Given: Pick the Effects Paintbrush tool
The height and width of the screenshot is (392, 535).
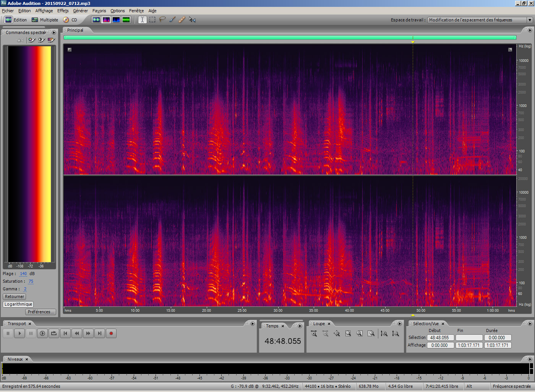Looking at the screenshot, I should coord(172,19).
